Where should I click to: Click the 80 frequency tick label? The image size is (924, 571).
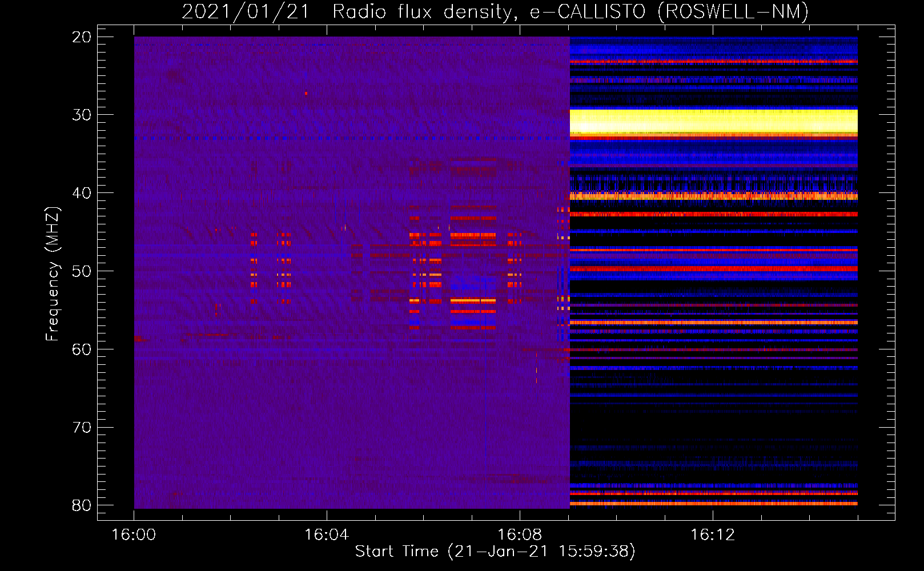(82, 505)
